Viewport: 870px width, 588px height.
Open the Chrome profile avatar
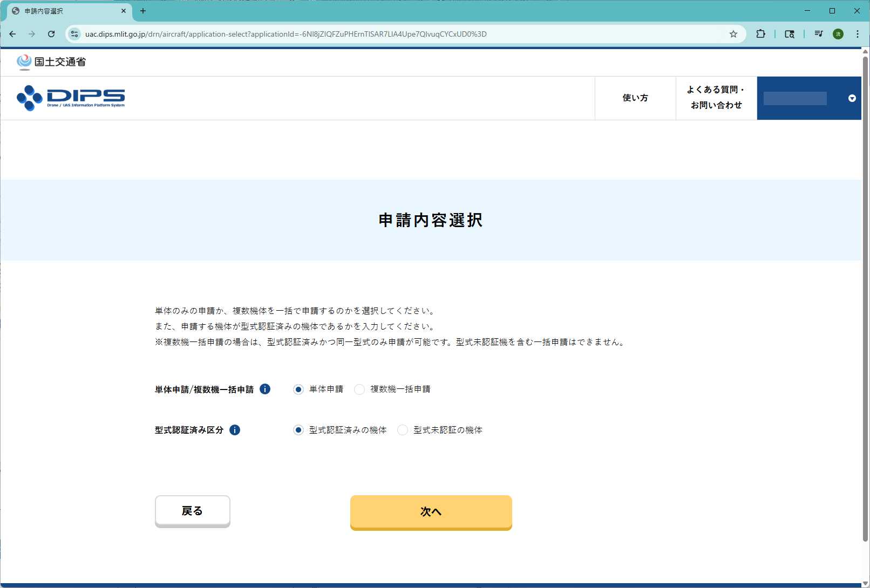point(838,34)
